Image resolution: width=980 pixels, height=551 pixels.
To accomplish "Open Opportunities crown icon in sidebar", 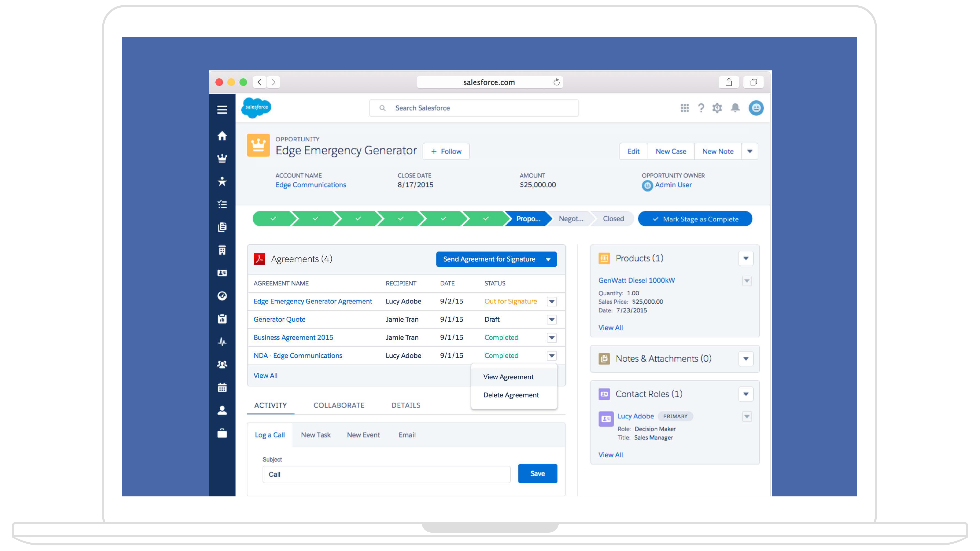I will coord(222,158).
